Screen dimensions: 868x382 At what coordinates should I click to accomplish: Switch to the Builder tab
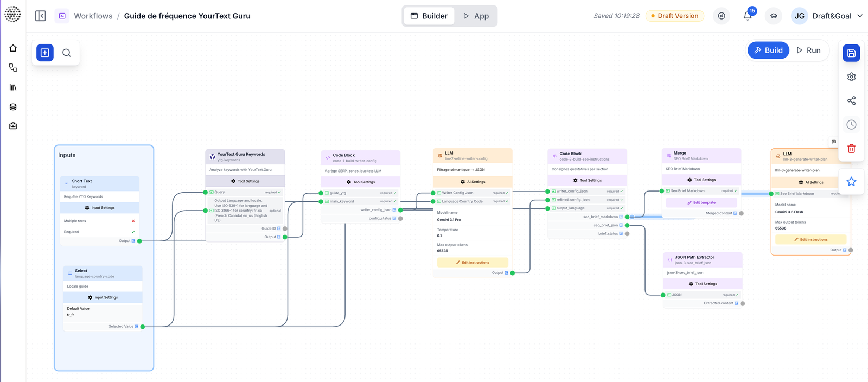[x=429, y=16]
